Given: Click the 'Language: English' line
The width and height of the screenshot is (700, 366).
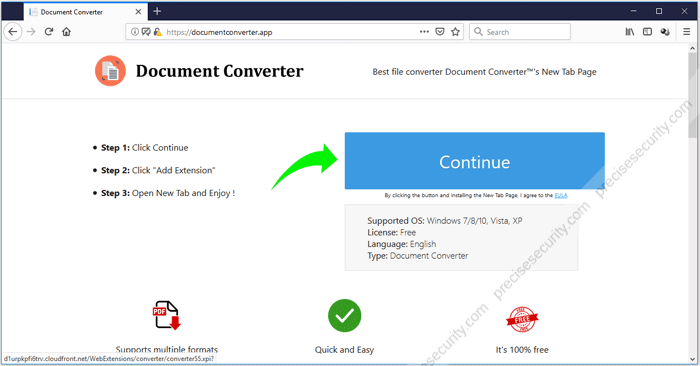Looking at the screenshot, I should click(x=401, y=244).
